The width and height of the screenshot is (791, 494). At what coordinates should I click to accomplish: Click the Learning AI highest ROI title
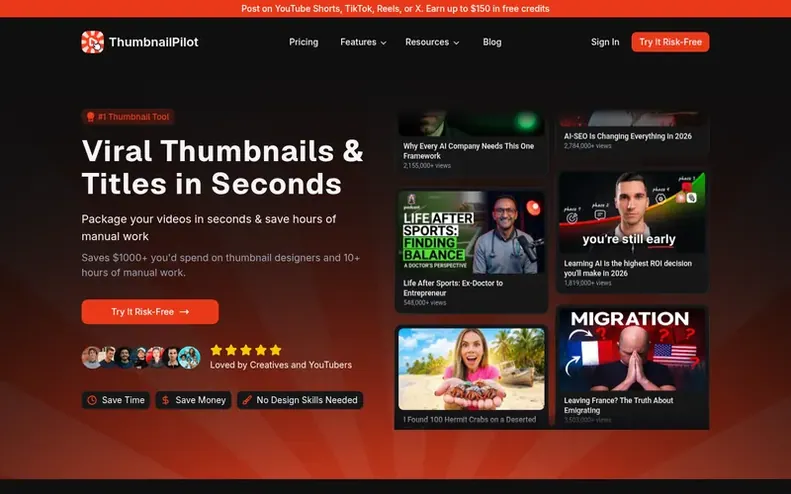point(628,268)
